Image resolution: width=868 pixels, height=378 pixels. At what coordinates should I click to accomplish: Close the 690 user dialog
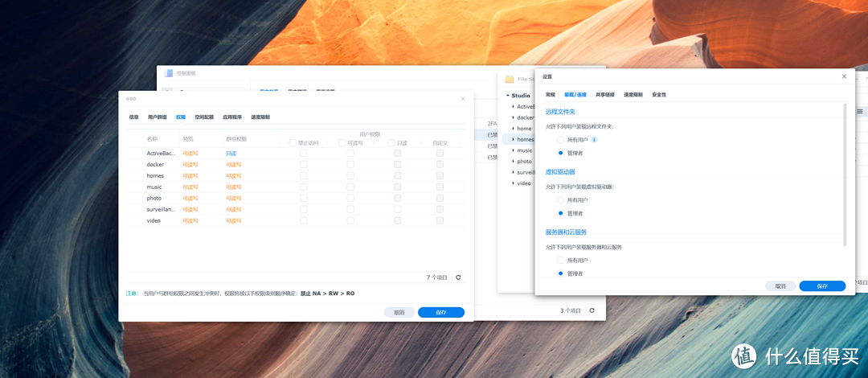point(463,99)
